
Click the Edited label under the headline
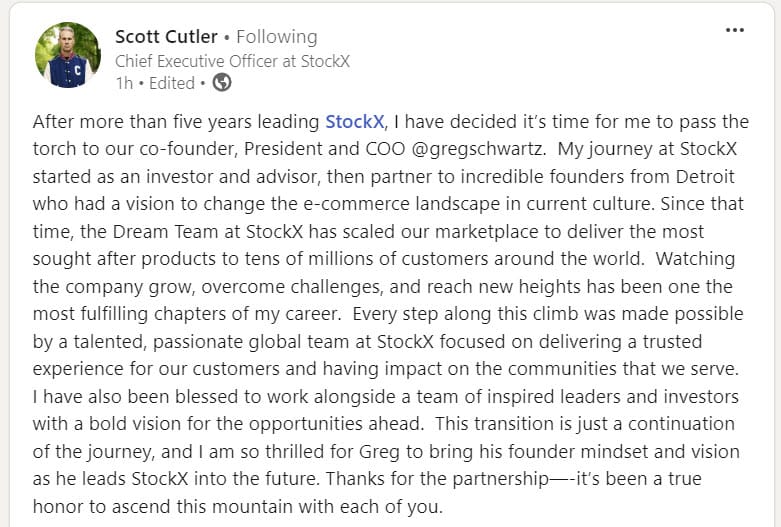(x=172, y=83)
